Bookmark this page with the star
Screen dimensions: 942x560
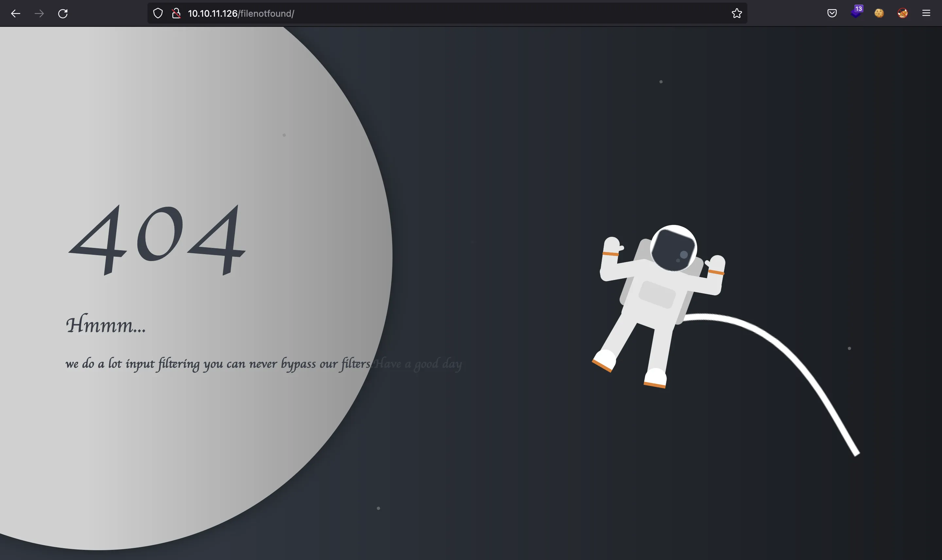click(736, 14)
